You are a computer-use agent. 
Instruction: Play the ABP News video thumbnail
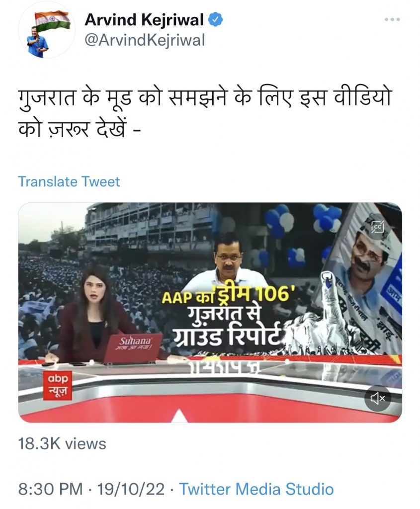[210, 312]
